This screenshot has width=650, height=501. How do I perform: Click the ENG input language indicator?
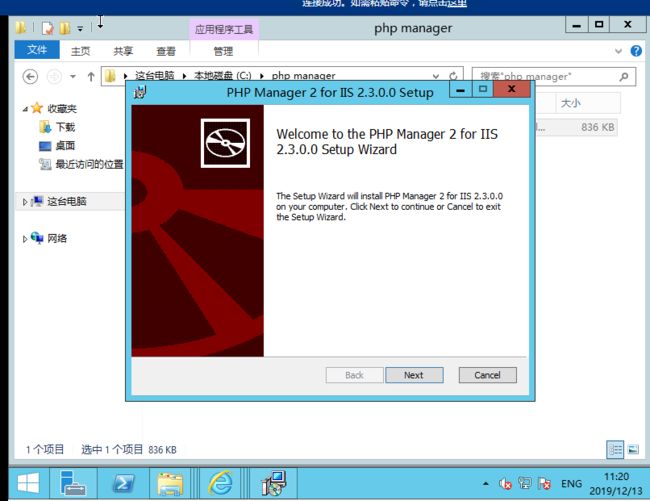point(571,484)
